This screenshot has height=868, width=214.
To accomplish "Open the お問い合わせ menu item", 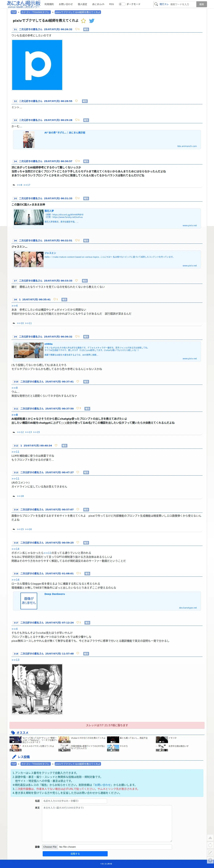I will 66,4.
